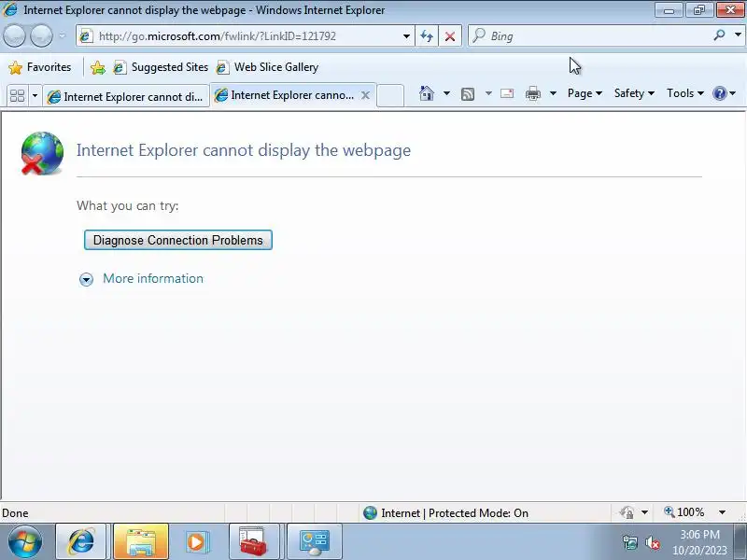
Task: Click the Done status bar text
Action: (x=15, y=513)
